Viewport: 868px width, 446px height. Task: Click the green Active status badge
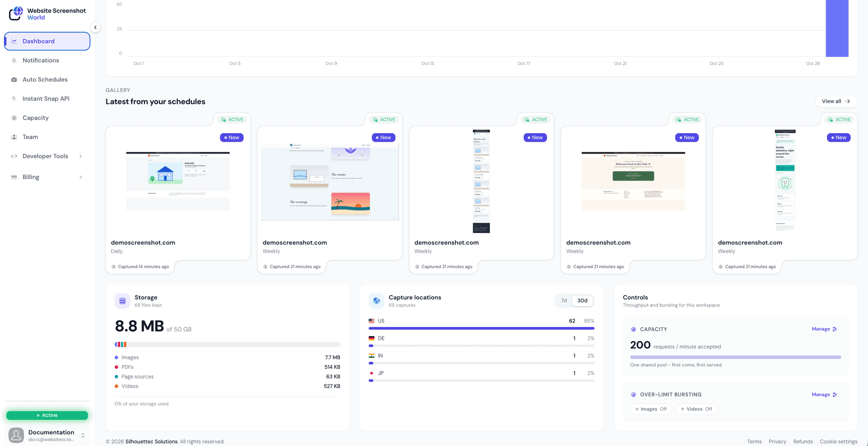pos(47,415)
